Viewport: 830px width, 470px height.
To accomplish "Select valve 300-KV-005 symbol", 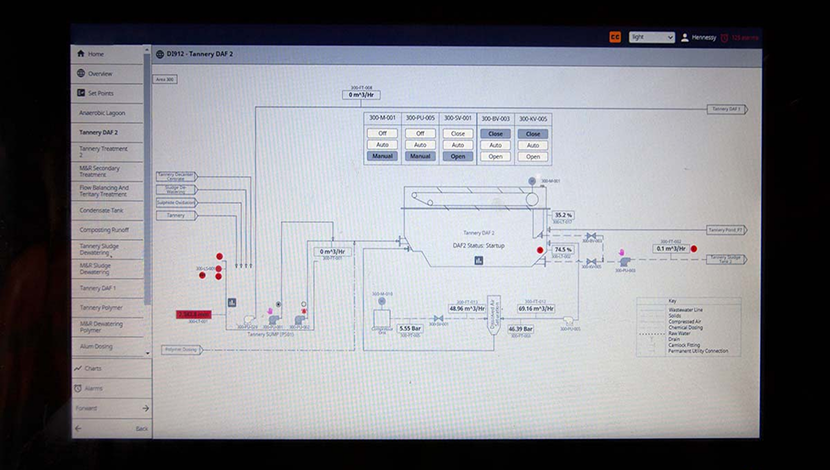I will pos(591,261).
